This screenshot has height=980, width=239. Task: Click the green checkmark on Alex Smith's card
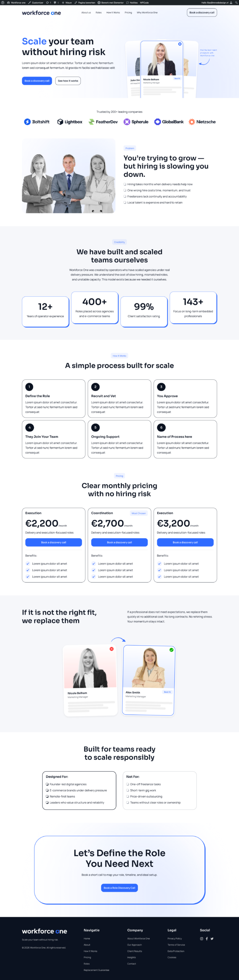pyautogui.click(x=171, y=650)
